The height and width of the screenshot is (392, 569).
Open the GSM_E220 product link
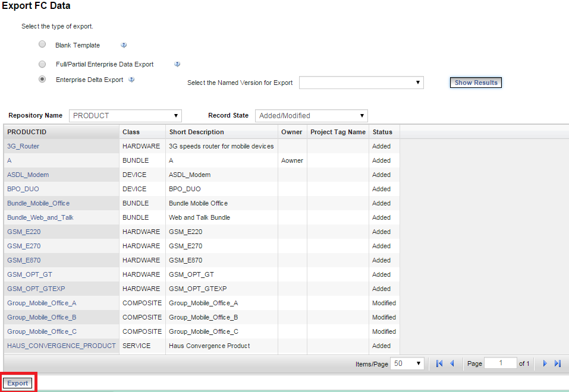pos(24,232)
